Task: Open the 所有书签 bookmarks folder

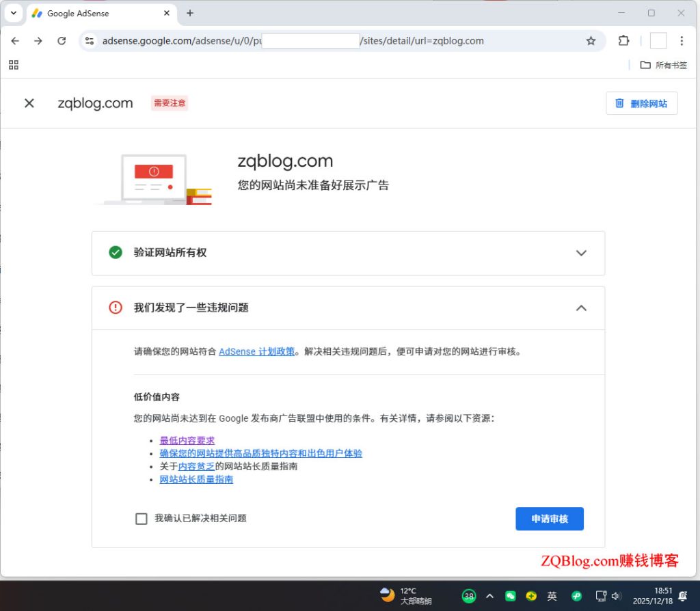Action: (x=660, y=64)
